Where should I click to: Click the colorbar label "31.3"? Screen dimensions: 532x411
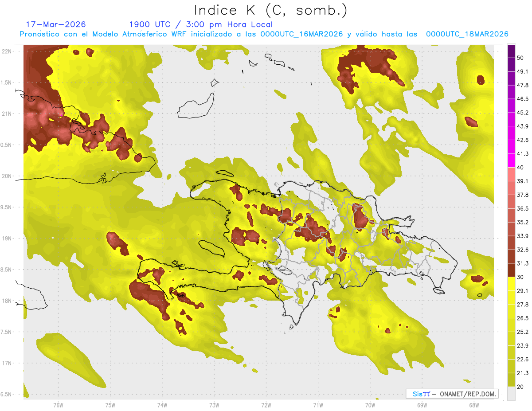coord(523,263)
